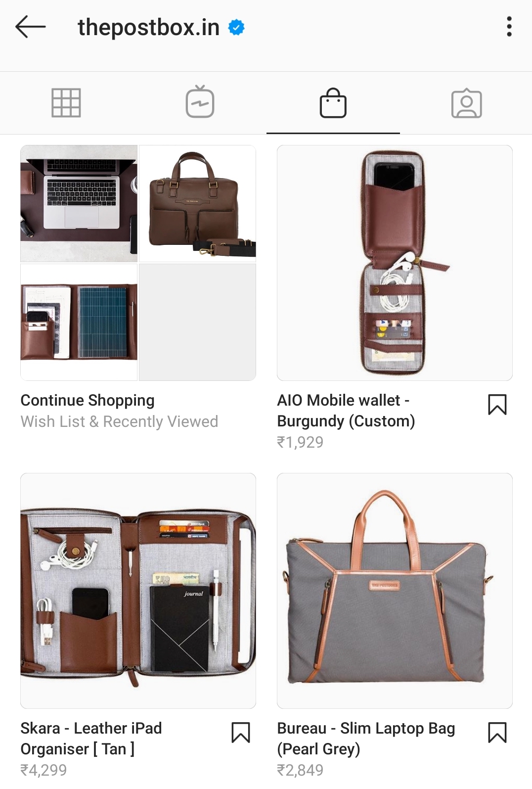Open AIO Mobile wallet Burgundy product title
This screenshot has height=789, width=532.
pos(346,411)
